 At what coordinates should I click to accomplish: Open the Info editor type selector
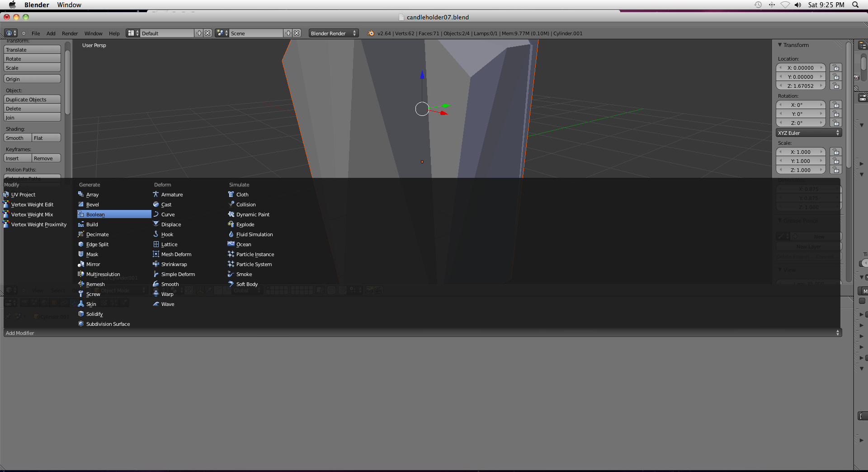10,33
